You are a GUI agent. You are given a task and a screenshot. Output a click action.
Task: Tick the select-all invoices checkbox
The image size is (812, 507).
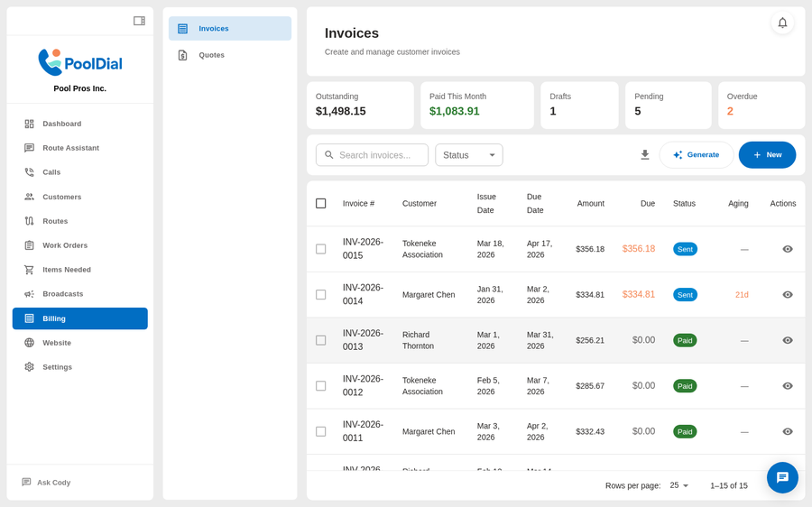coord(320,203)
